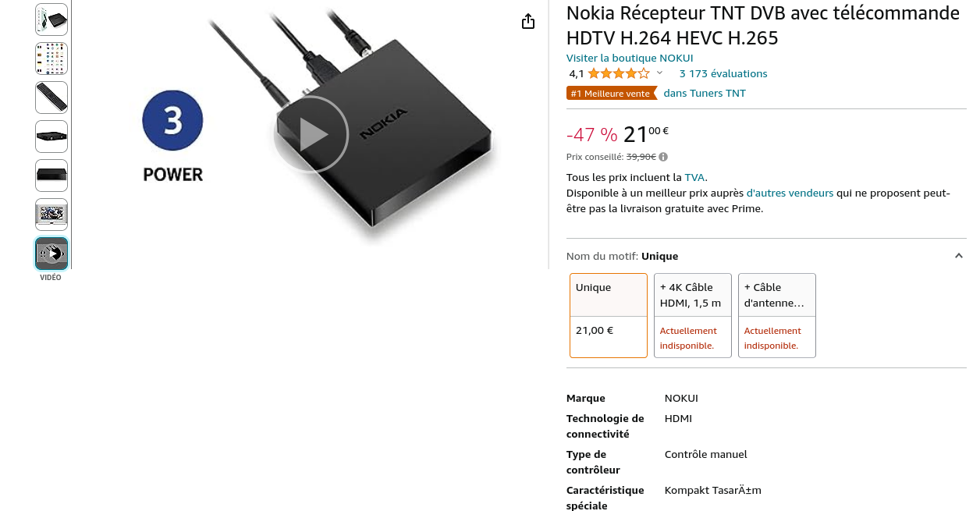The height and width of the screenshot is (511, 980).
Task: Open the rating breakdown dropdown arrow
Action: 659,73
